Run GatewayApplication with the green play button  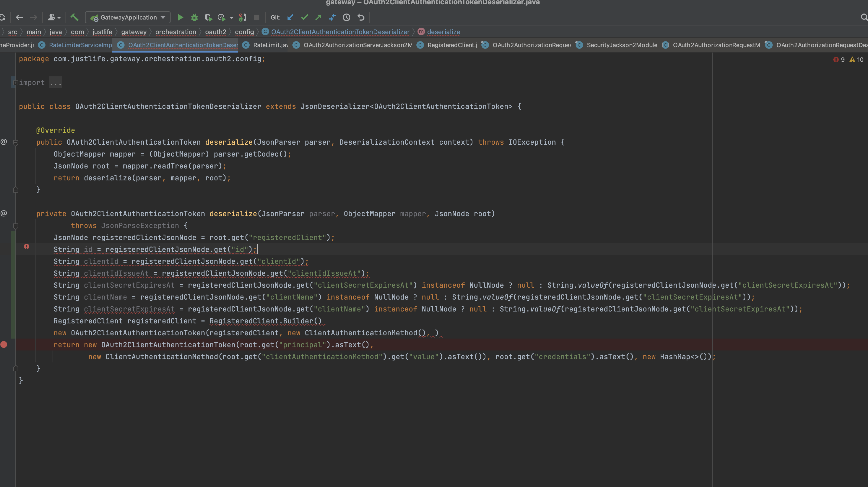pos(181,17)
